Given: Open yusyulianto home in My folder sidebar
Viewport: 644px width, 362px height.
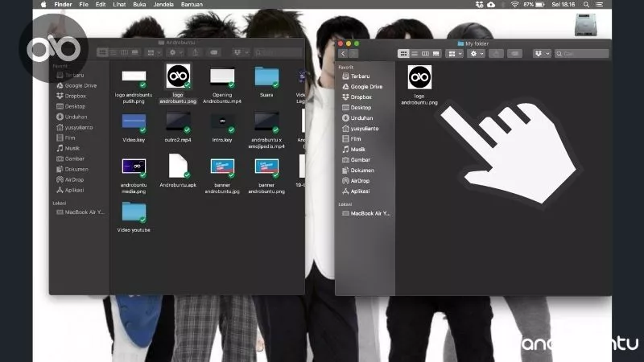Looking at the screenshot, I should [x=360, y=129].
